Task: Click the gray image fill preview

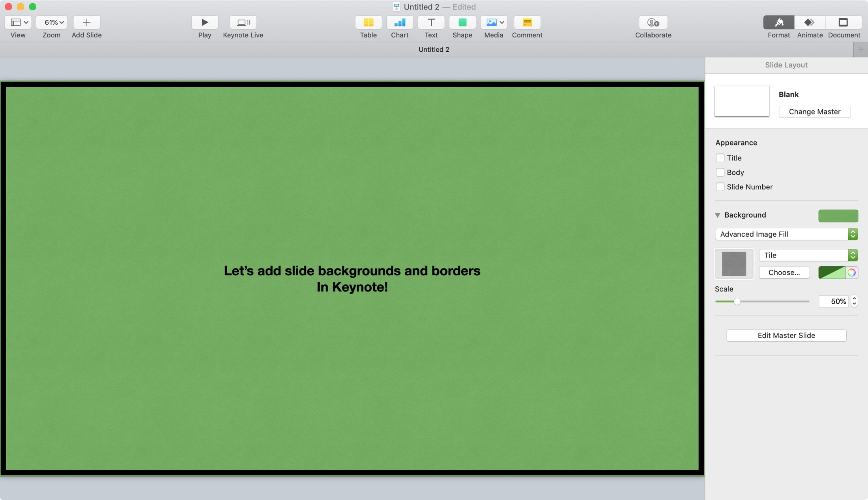Action: tap(734, 264)
